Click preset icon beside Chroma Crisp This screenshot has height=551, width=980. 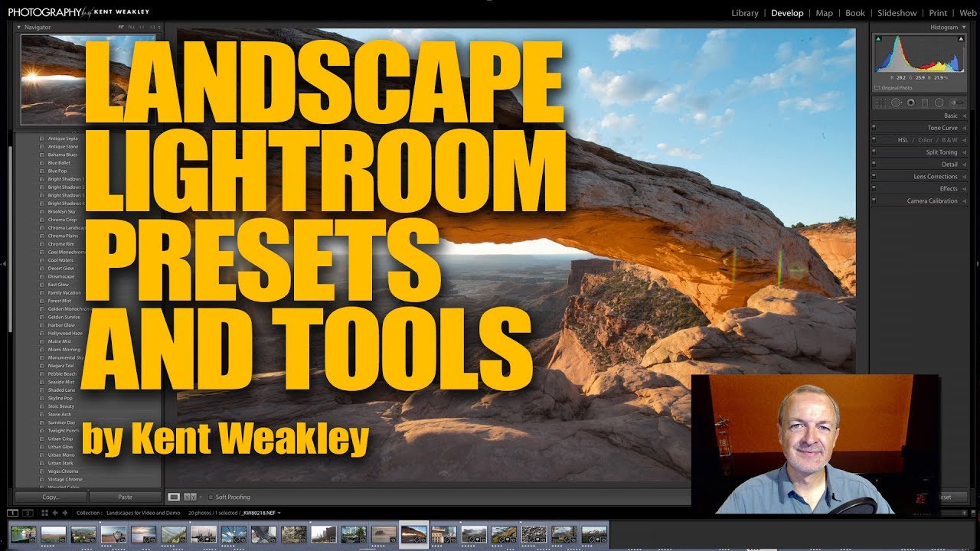pos(41,220)
